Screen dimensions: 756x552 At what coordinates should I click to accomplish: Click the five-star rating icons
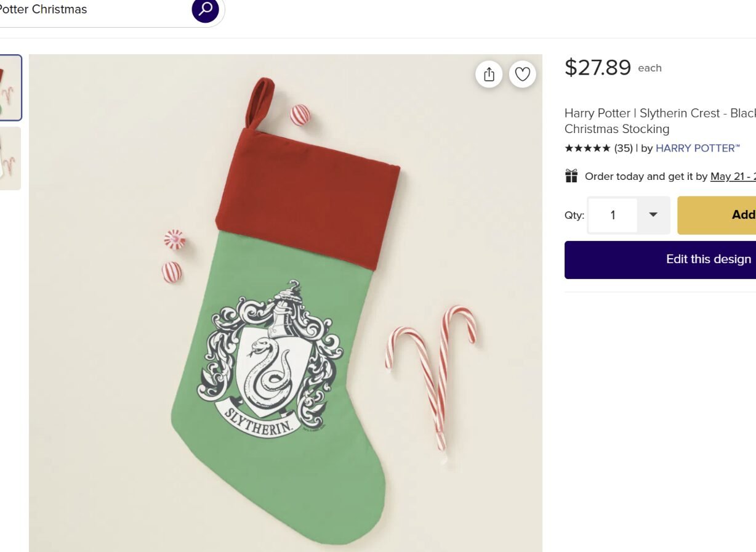pyautogui.click(x=587, y=148)
